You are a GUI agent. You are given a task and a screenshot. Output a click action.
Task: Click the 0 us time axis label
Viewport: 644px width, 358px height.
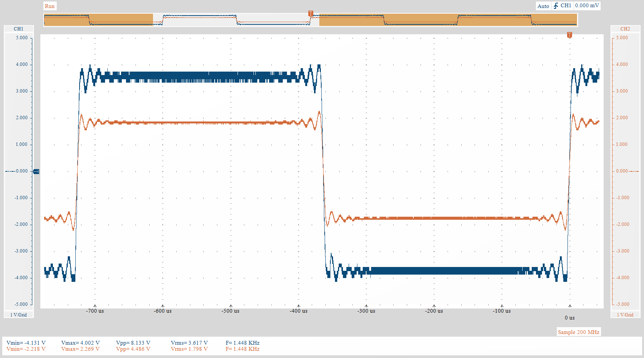click(x=570, y=318)
